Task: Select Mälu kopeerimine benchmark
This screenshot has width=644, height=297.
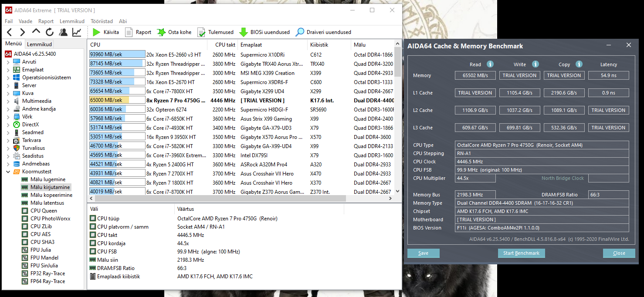Action: (x=51, y=195)
